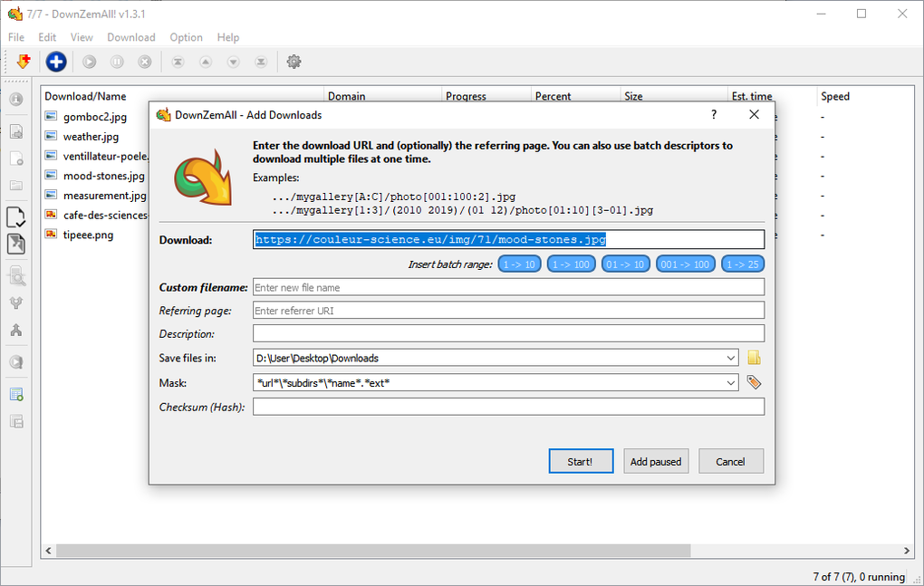924x586 pixels.
Task: Click the Description input field
Action: click(508, 333)
